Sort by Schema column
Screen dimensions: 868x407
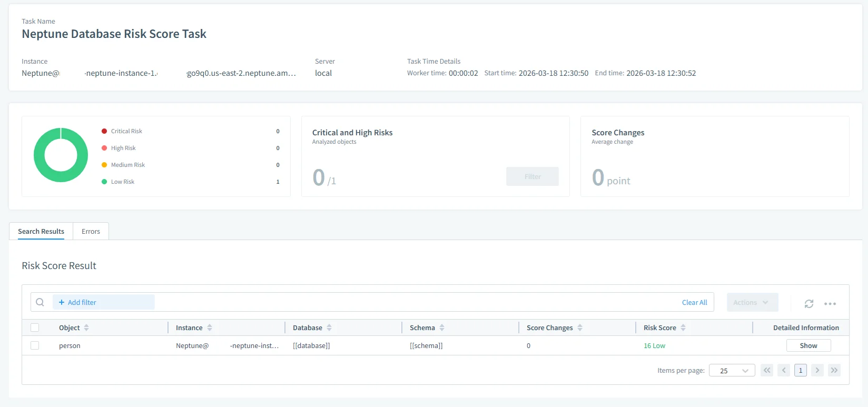[442, 327]
